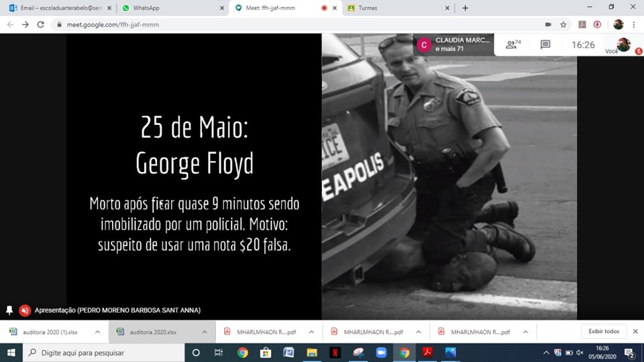Click the red muted microphone icon by presenter name
The width and height of the screenshot is (644, 362).
coord(25,310)
